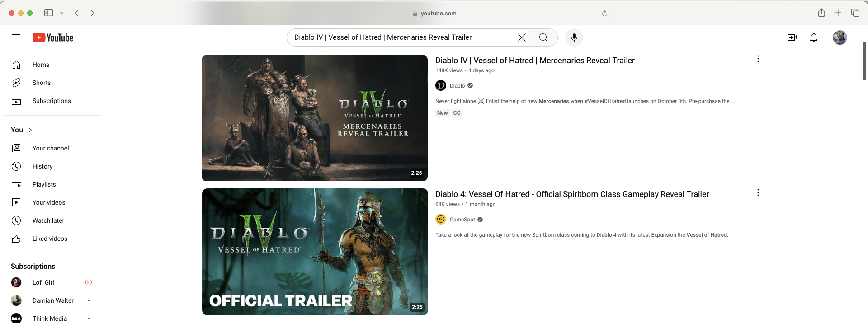Open Damian Walter subscription

[x=53, y=300]
